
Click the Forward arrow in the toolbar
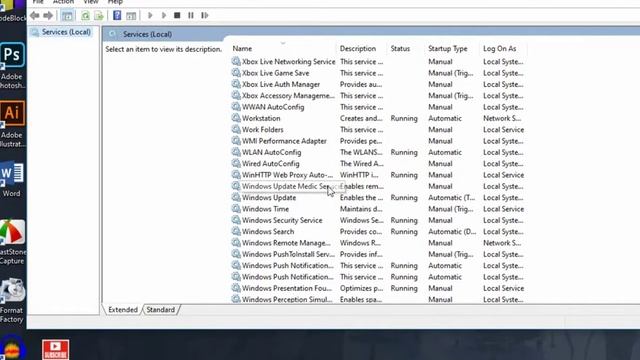tap(48, 16)
